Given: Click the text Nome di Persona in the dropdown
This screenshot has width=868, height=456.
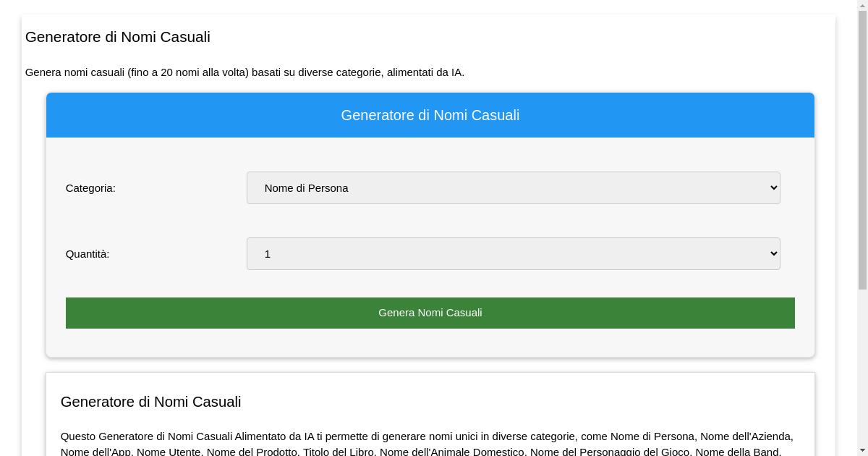Looking at the screenshot, I should (x=306, y=187).
